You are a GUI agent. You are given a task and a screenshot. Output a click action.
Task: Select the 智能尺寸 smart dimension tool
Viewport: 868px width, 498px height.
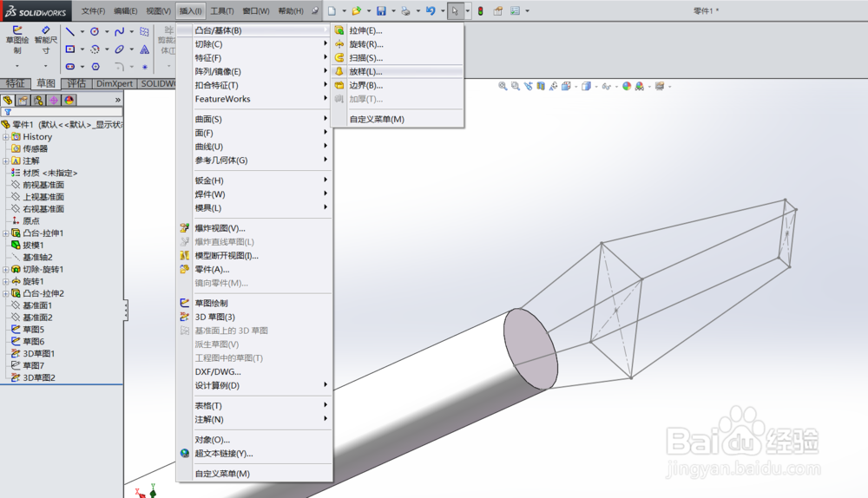45,39
